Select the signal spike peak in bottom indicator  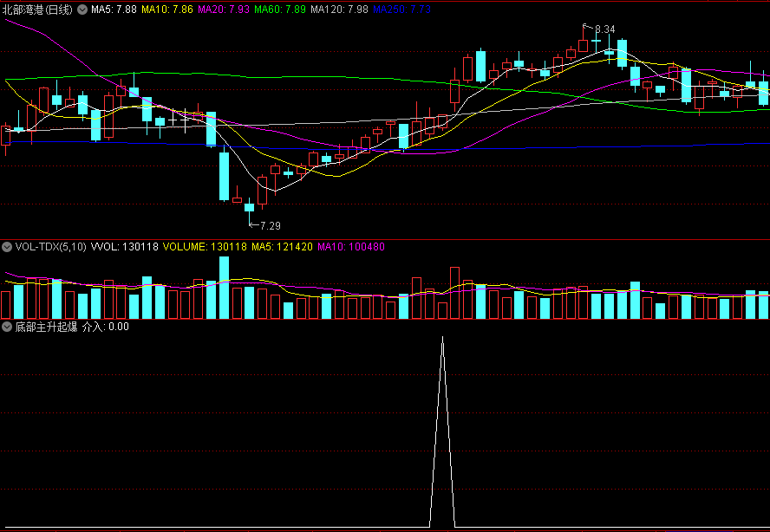pyautogui.click(x=442, y=339)
